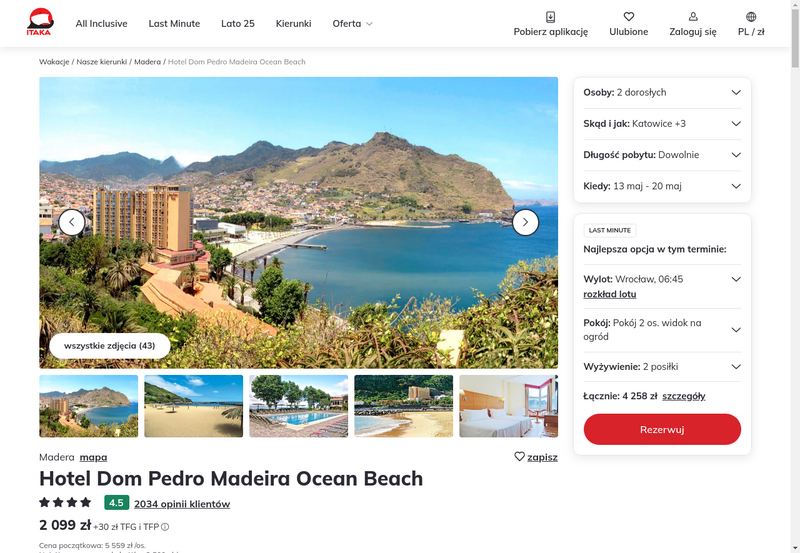Show previous photo with left arrow

point(72,222)
